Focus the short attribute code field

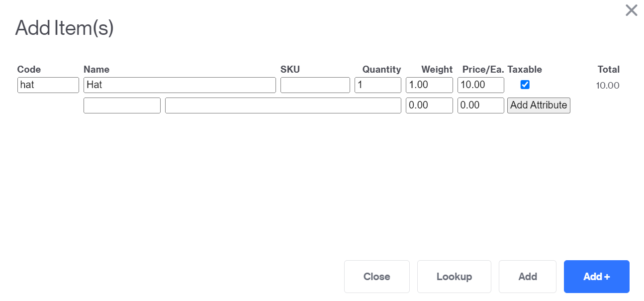click(122, 105)
